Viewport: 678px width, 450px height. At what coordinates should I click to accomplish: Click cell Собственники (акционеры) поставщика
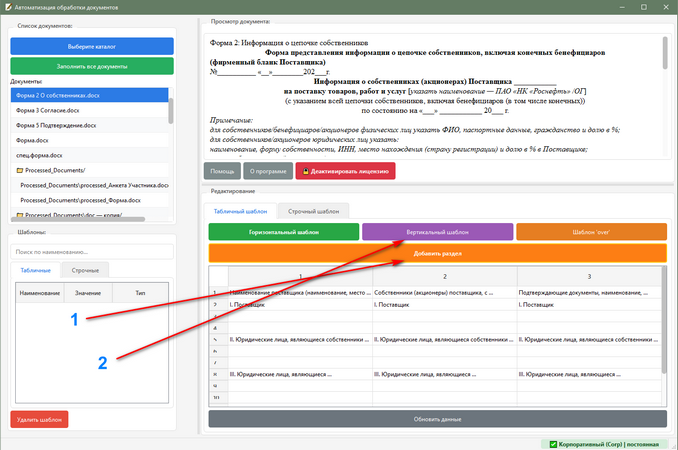445,293
